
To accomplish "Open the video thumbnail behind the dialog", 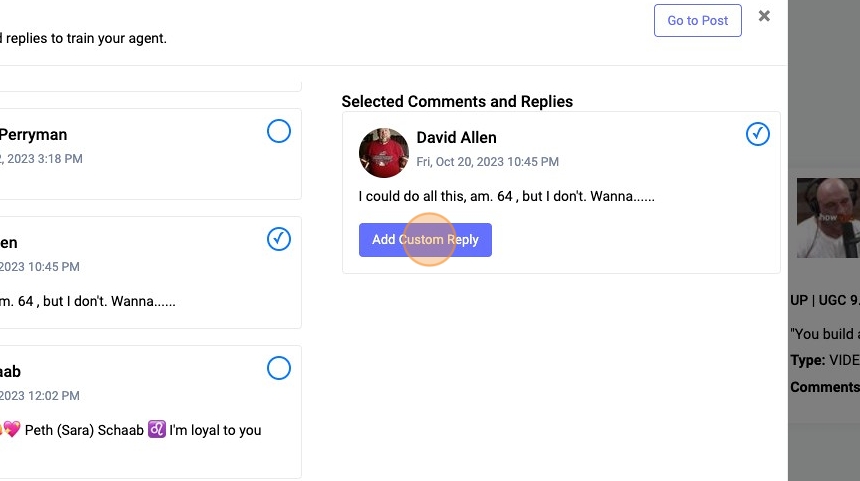I will [x=827, y=217].
